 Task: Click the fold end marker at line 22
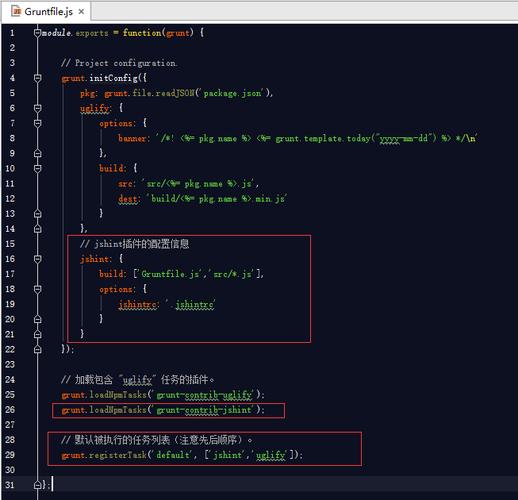[x=38, y=349]
